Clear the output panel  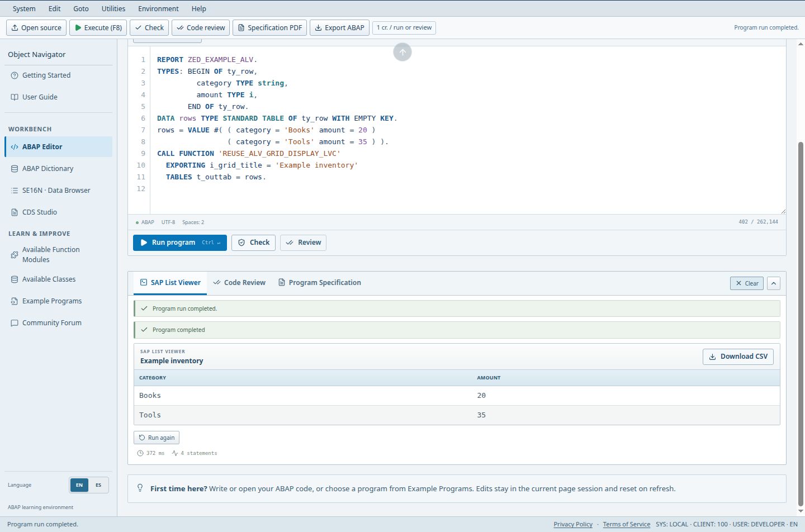[x=747, y=283]
